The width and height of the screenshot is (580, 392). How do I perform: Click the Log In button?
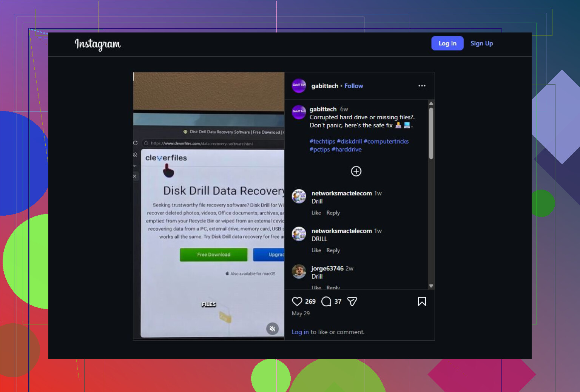(447, 43)
